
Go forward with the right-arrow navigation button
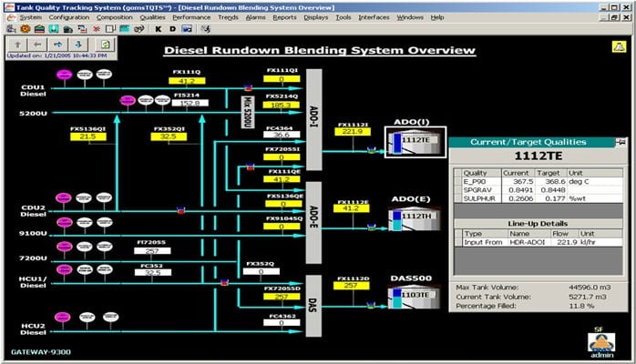[58, 45]
